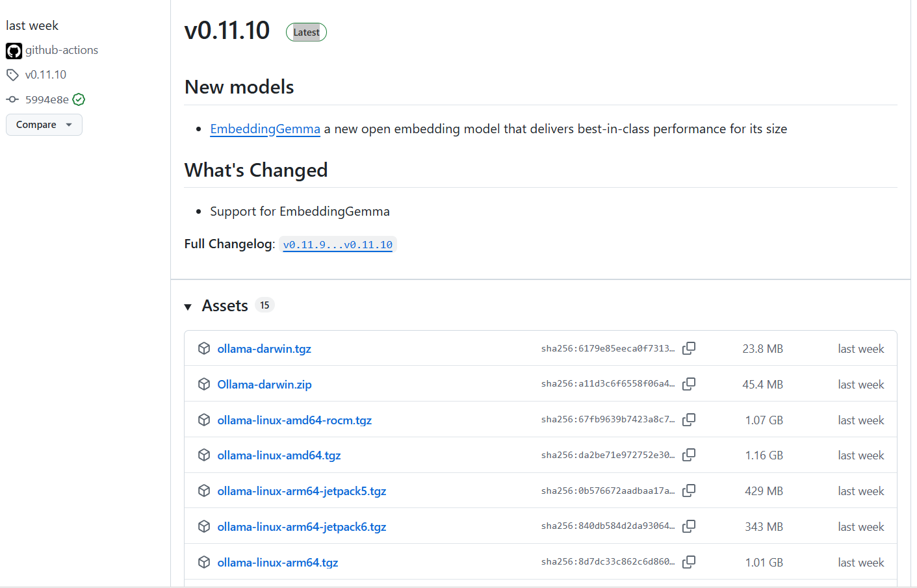Download ollama-linux-amd64.tgz
Screen dimensions: 917x588
(x=279, y=455)
